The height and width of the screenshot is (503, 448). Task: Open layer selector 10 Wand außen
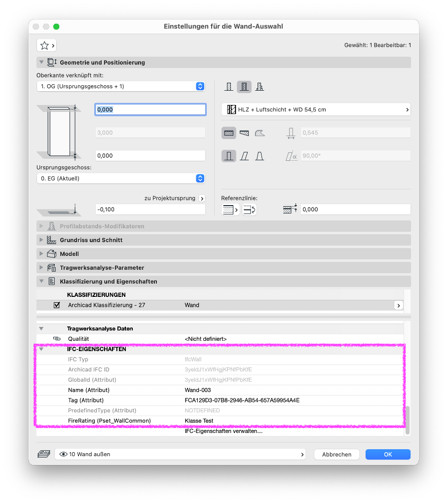tap(180, 454)
